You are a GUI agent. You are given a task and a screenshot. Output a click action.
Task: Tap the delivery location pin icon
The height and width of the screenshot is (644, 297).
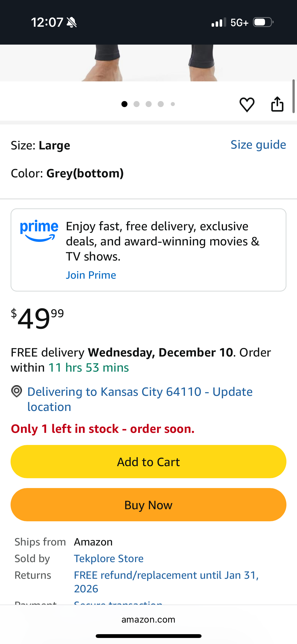(17, 392)
